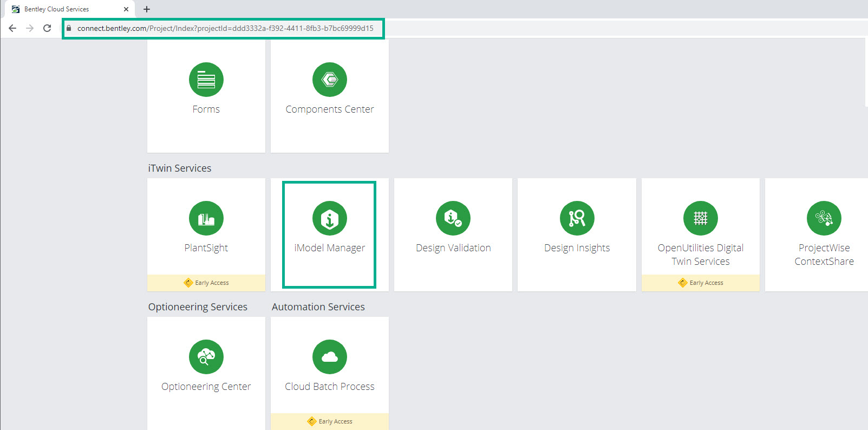Click the iModel Manager label

tap(330, 248)
